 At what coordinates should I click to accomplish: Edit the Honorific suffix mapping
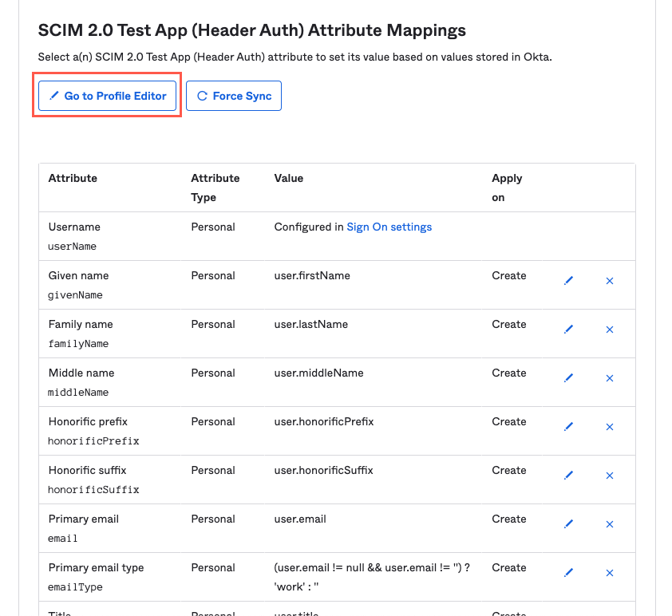pyautogui.click(x=569, y=476)
